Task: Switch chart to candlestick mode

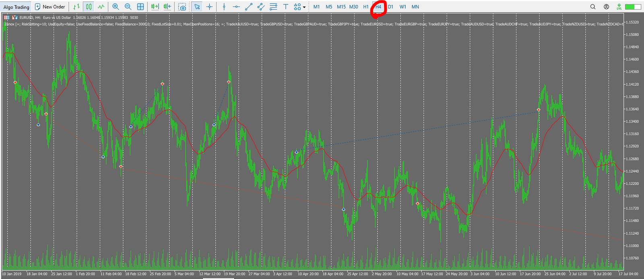Action: pos(89,7)
